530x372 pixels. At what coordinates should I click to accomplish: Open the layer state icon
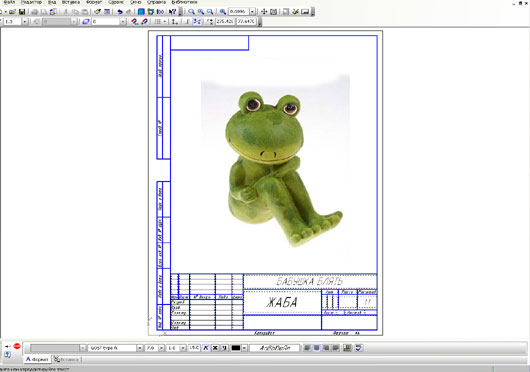86,21
